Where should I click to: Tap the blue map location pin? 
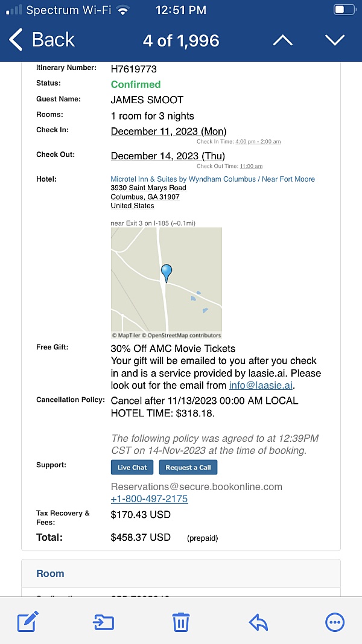pyautogui.click(x=167, y=273)
